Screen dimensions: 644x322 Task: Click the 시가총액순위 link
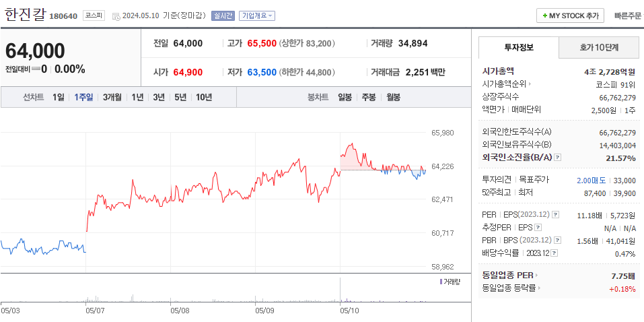[504, 84]
